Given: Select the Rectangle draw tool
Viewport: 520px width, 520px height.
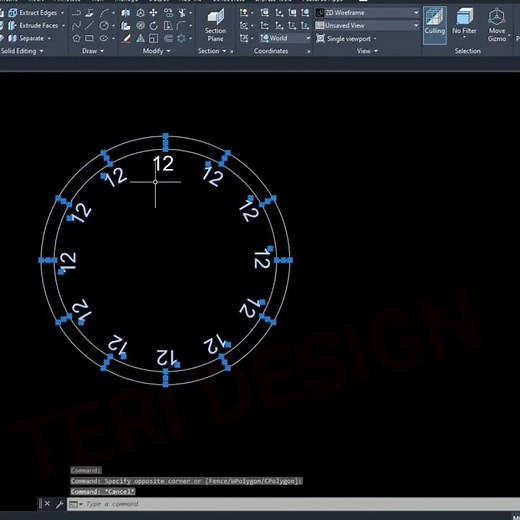Looking at the screenshot, I should pos(89,38).
